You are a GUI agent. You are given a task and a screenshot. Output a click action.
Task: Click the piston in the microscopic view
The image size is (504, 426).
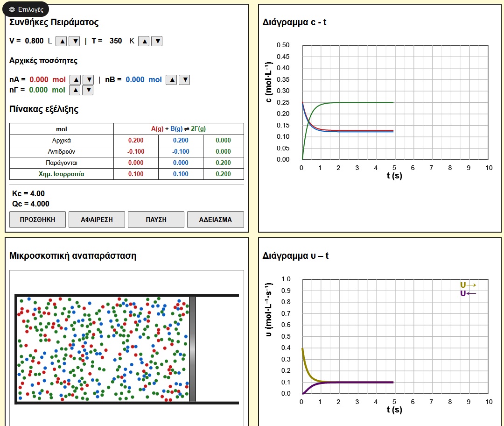(192, 348)
